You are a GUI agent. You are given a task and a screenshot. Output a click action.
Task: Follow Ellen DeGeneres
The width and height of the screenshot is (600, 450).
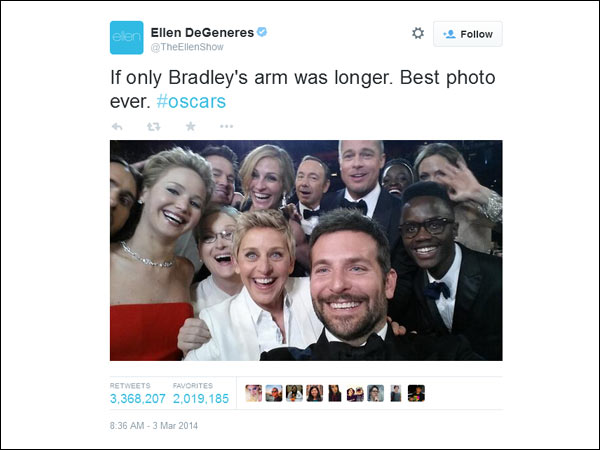tap(468, 34)
